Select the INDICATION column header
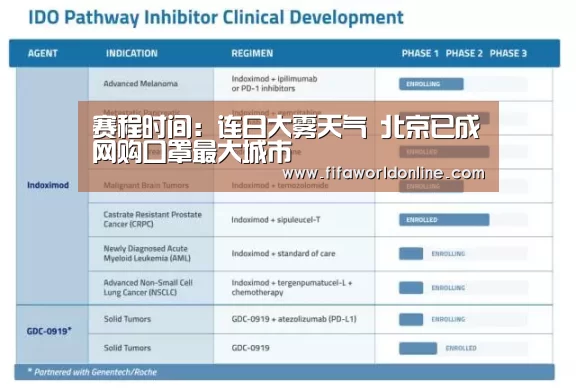Viewport: 576px width, 390px height. point(132,54)
